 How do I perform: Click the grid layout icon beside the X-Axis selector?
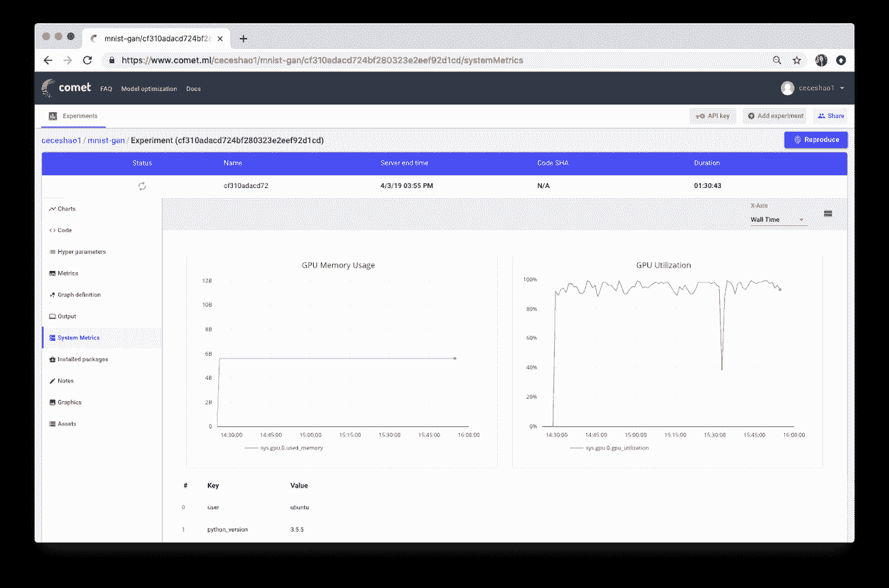[828, 213]
